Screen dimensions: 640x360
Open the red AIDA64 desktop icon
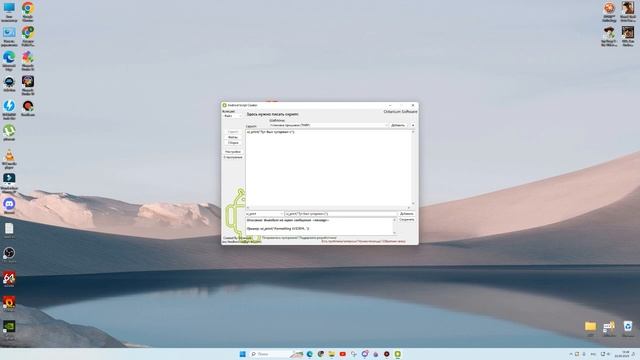point(9,279)
